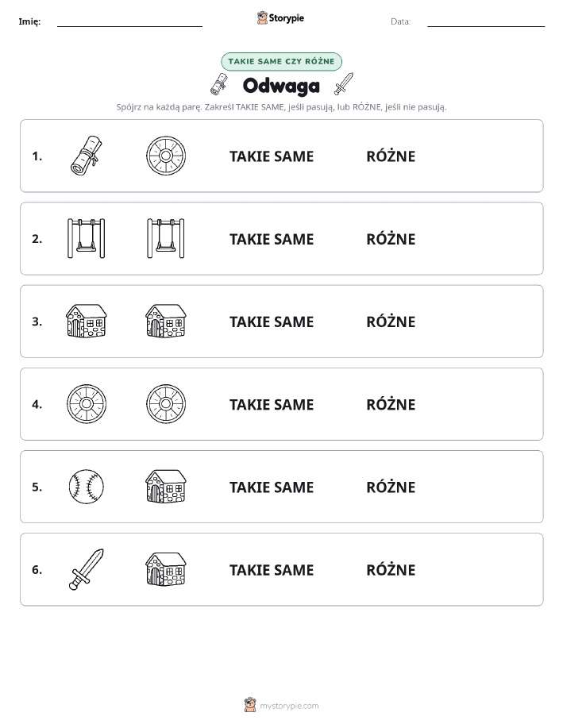This screenshot has height=728, width=563.
Task: Choose RÓŻNE for row 6
Action: click(391, 569)
